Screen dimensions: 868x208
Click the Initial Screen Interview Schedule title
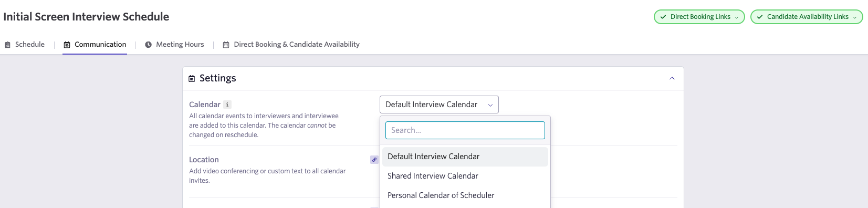[x=86, y=17]
